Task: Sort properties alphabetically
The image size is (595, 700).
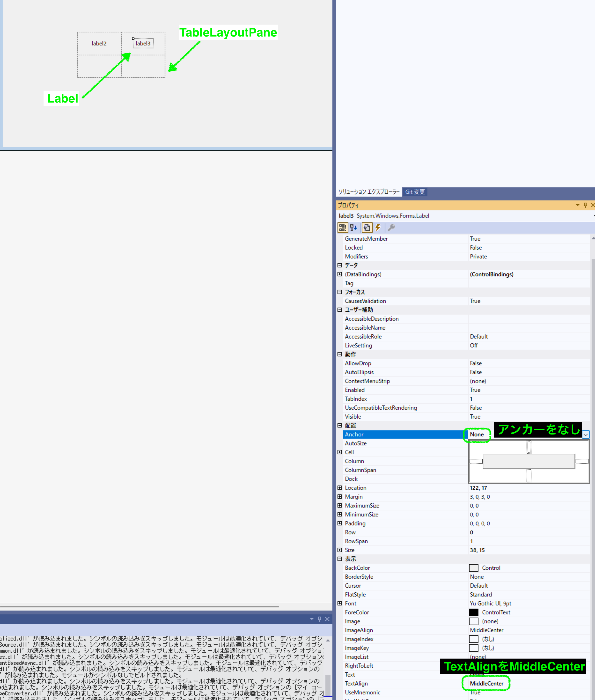Action: click(353, 228)
